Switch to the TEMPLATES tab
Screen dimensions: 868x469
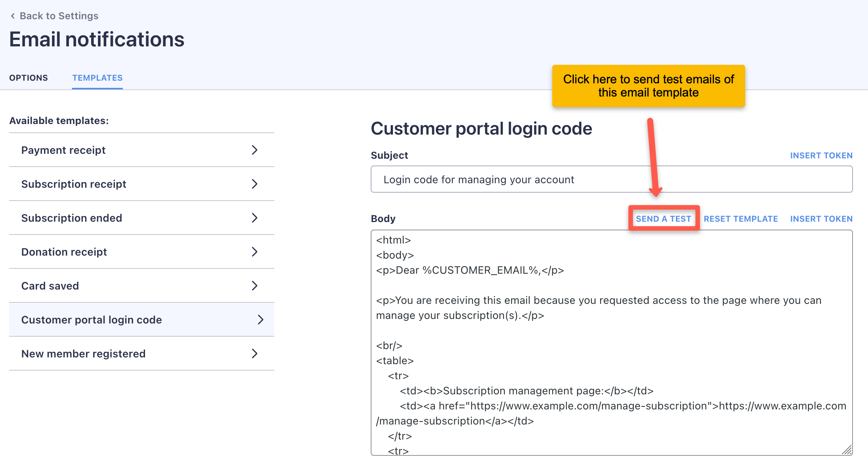97,78
